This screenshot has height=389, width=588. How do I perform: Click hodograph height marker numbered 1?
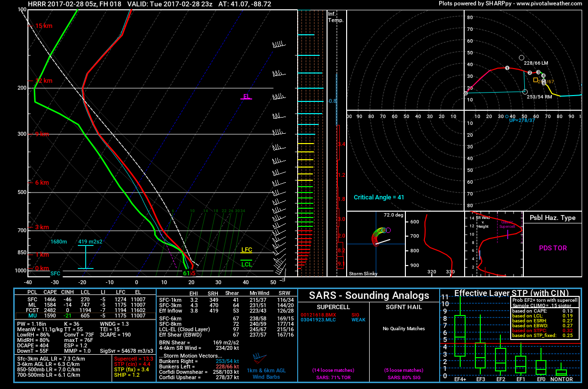click(507, 68)
